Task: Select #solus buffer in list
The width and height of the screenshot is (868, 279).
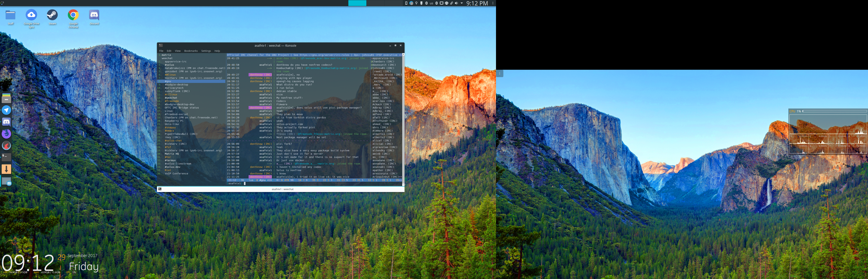Action: point(170,65)
